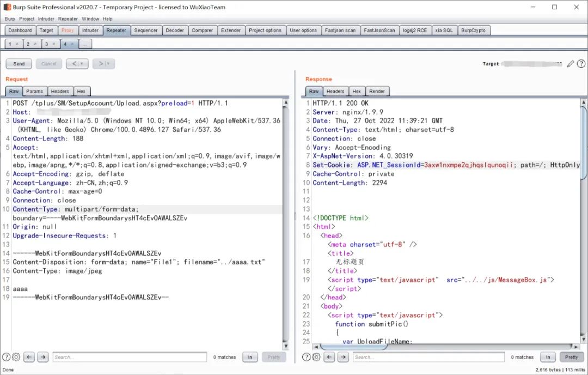Toggle \n non-printable characters in Response pane
Viewport: 588px width, 375px height.
point(548,357)
